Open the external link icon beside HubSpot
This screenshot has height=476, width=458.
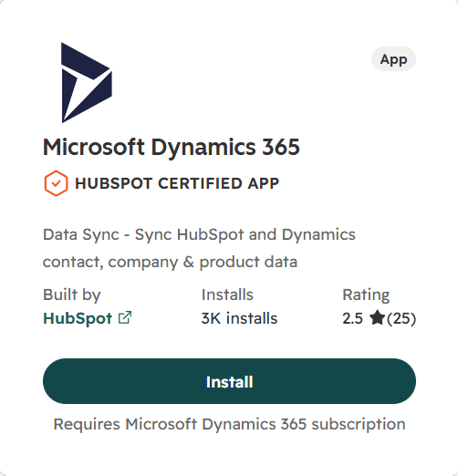tap(125, 318)
